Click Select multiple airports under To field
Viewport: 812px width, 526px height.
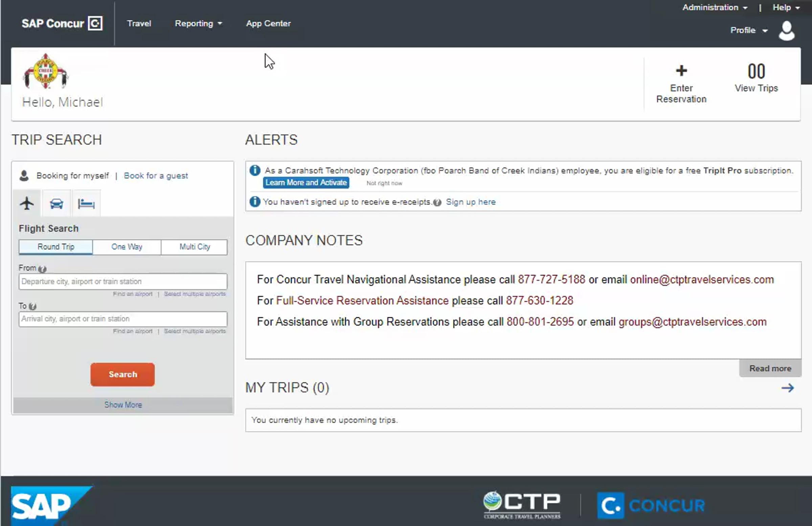pos(195,331)
